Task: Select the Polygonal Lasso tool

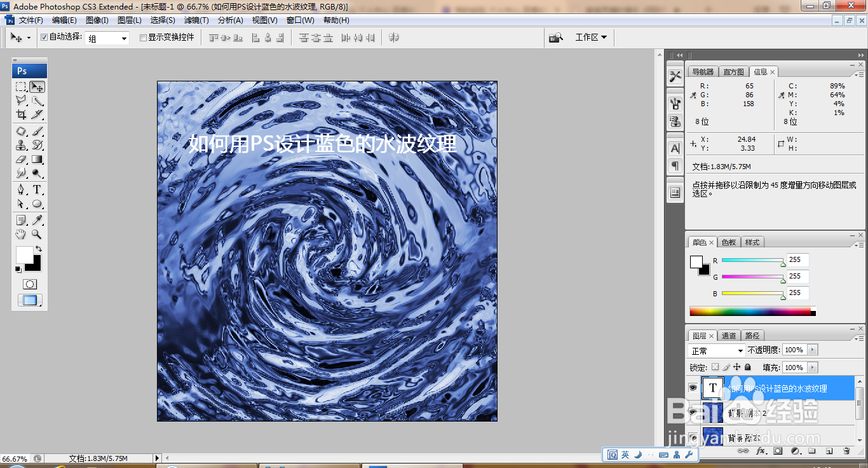Action: coord(21,100)
